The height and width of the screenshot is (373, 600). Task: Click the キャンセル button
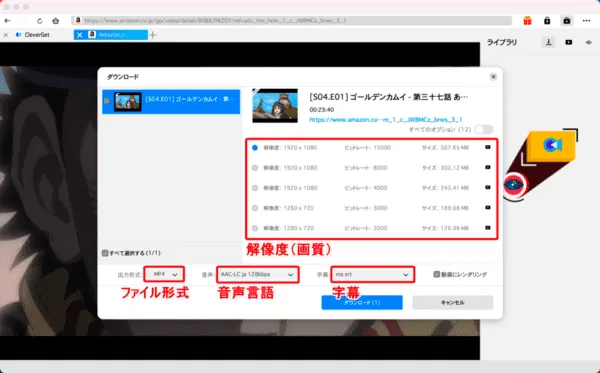coord(453,302)
